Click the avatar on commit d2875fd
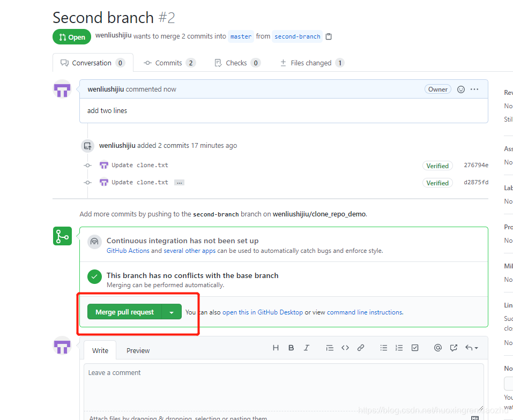 [x=103, y=182]
